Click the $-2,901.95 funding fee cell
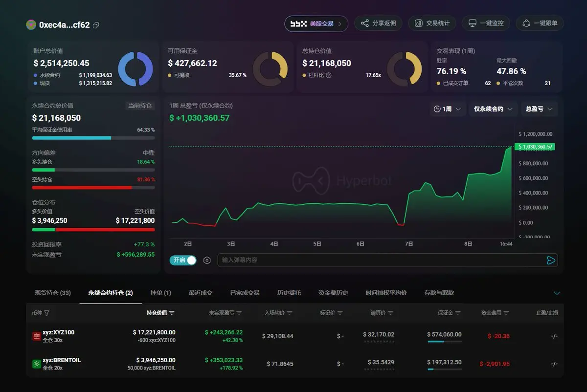587x392 pixels. (x=495, y=364)
